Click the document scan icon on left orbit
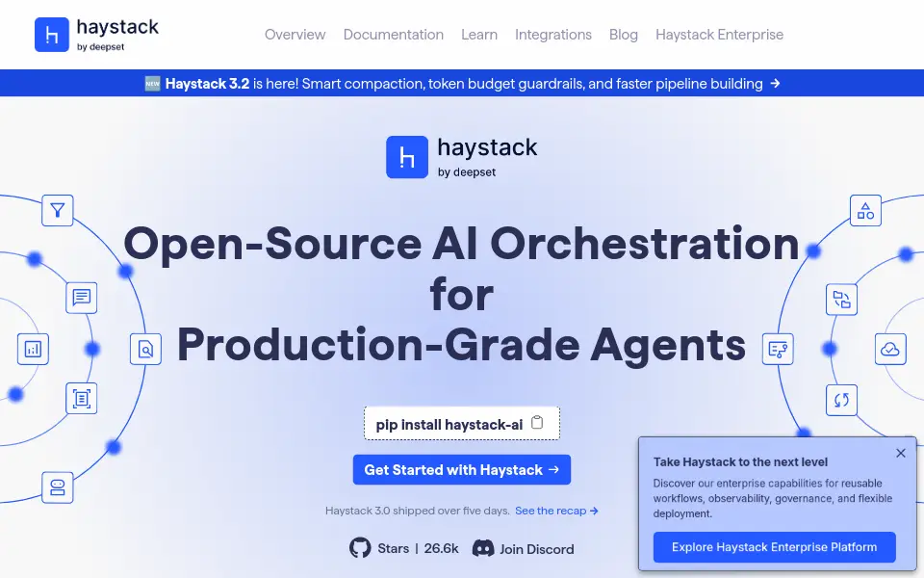Screen dimensions: 924x578 pos(81,398)
